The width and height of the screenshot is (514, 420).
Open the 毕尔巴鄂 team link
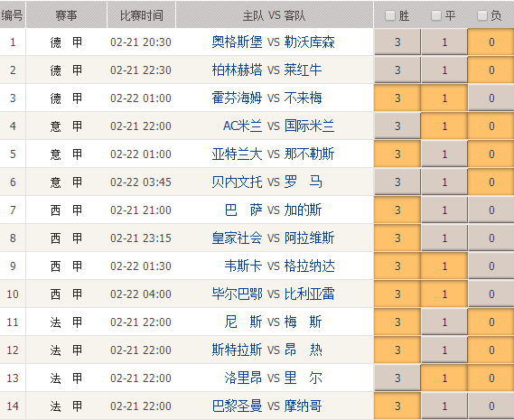click(237, 294)
